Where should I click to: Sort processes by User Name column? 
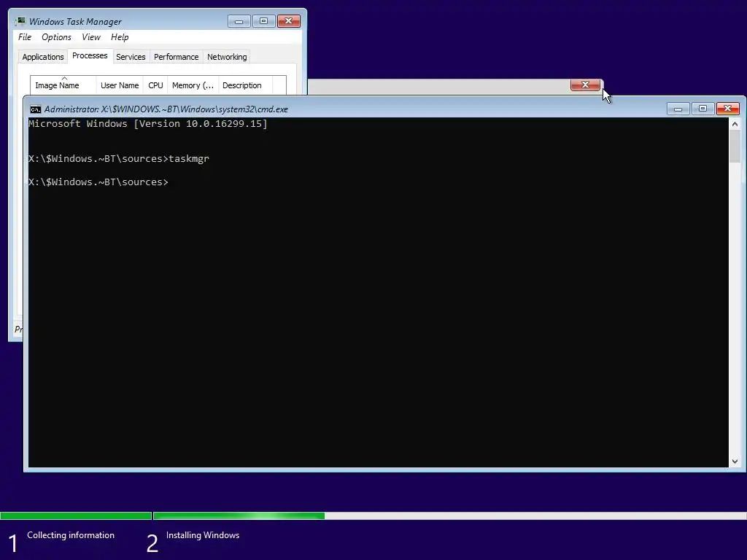[120, 85]
